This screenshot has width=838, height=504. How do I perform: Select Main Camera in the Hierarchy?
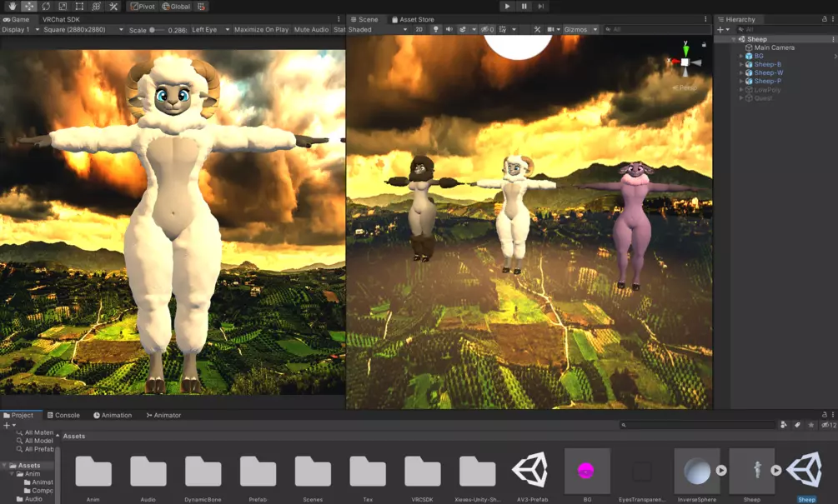(774, 47)
